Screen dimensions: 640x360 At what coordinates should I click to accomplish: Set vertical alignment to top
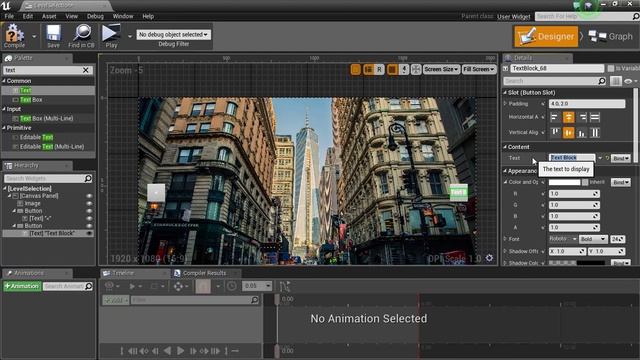555,132
